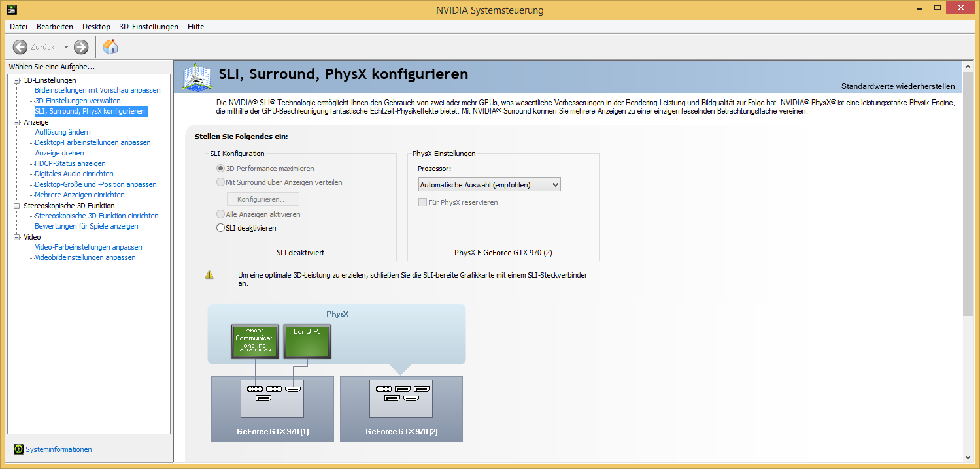This screenshot has height=469, width=980.
Task: Click the vertical scrollbar up arrow
Action: click(x=968, y=67)
